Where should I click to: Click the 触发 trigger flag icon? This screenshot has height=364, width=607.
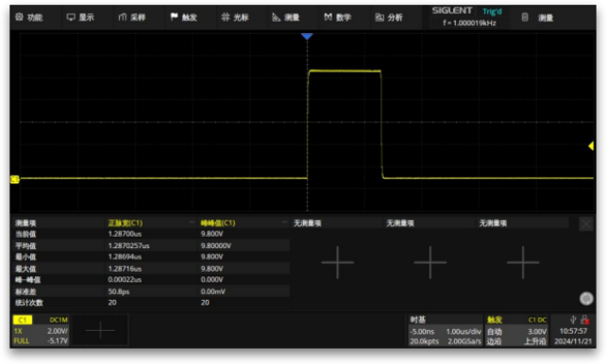click(x=175, y=17)
